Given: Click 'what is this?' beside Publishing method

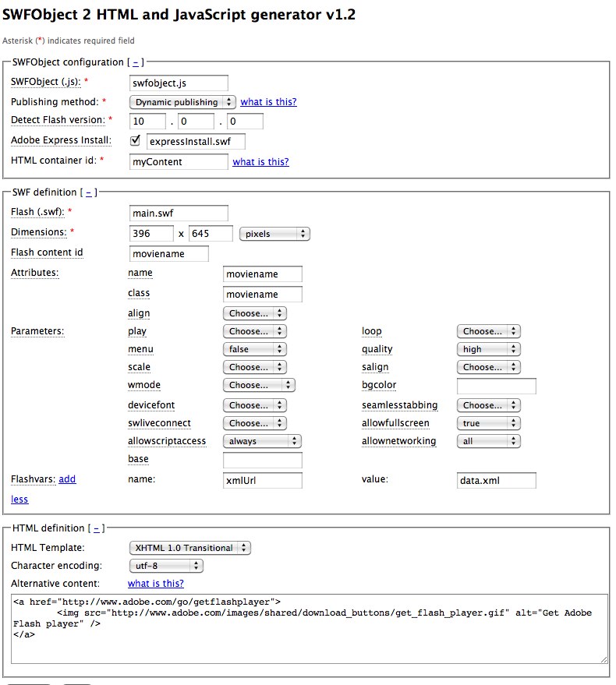Looking at the screenshot, I should click(x=268, y=102).
